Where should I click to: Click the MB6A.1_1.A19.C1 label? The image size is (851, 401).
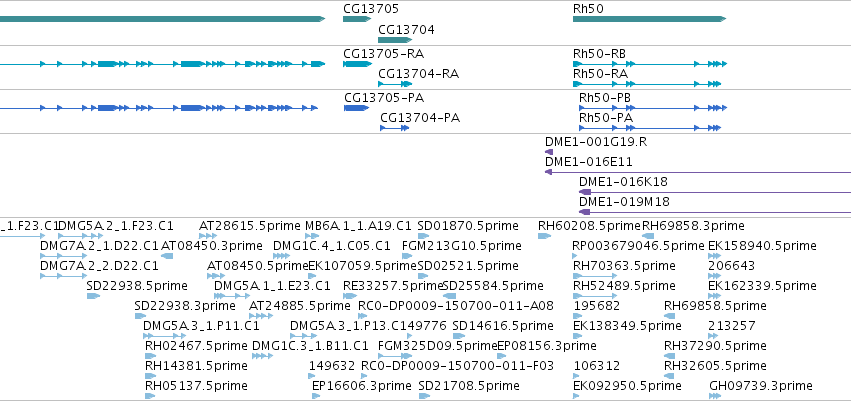(358, 226)
